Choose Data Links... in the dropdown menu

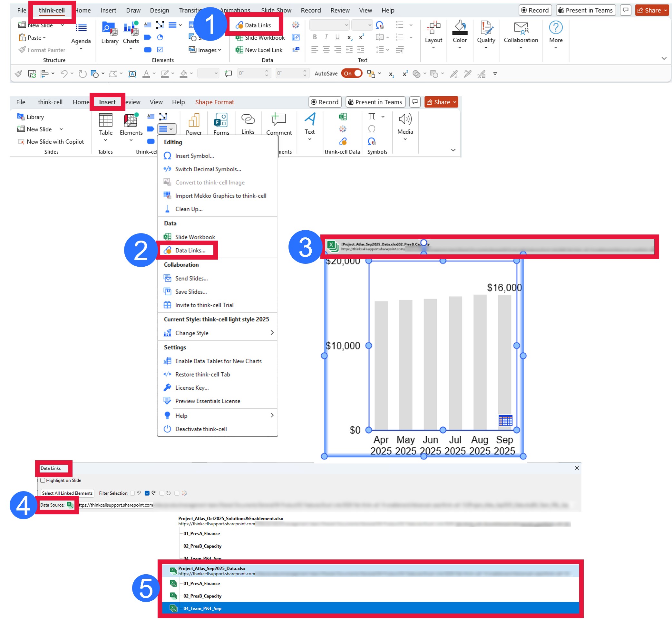coord(190,250)
